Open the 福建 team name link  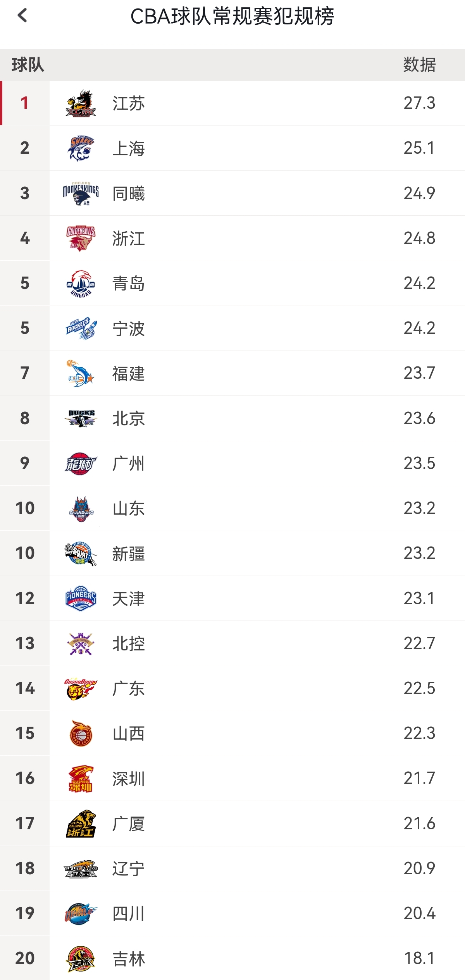(129, 374)
